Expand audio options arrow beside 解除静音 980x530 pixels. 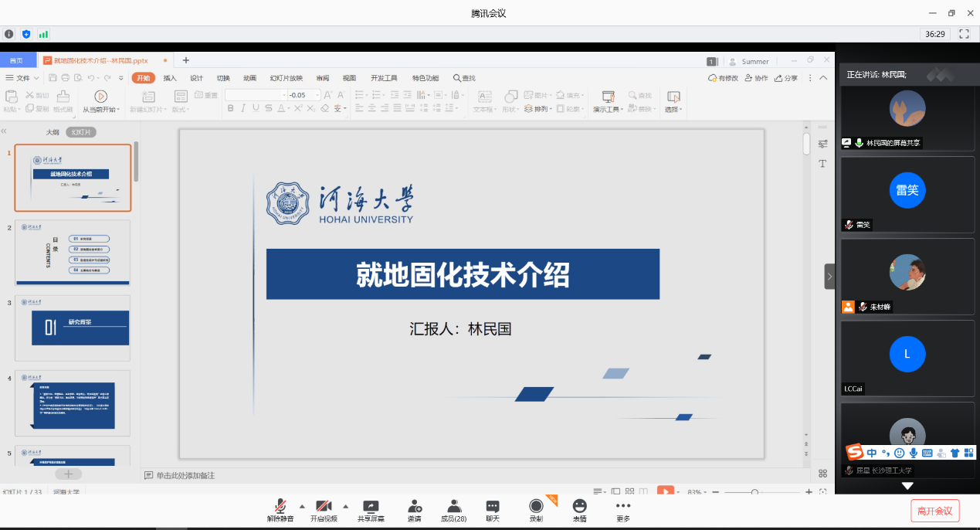tap(302, 507)
